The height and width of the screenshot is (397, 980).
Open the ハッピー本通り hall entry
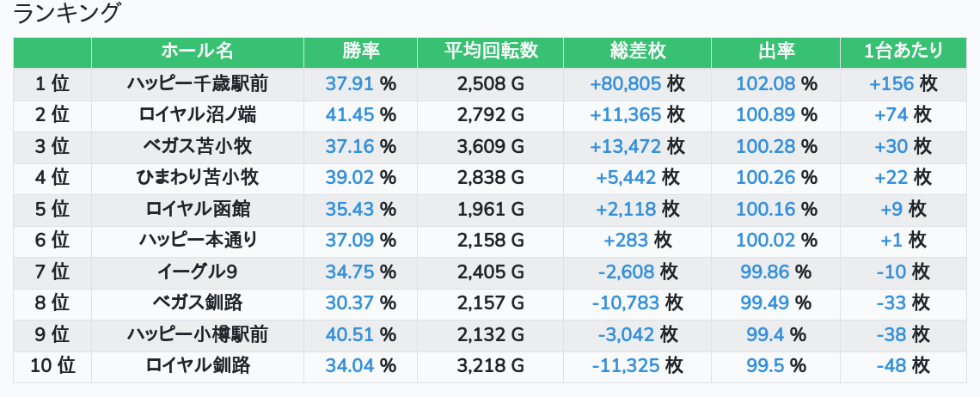pyautogui.click(x=197, y=241)
